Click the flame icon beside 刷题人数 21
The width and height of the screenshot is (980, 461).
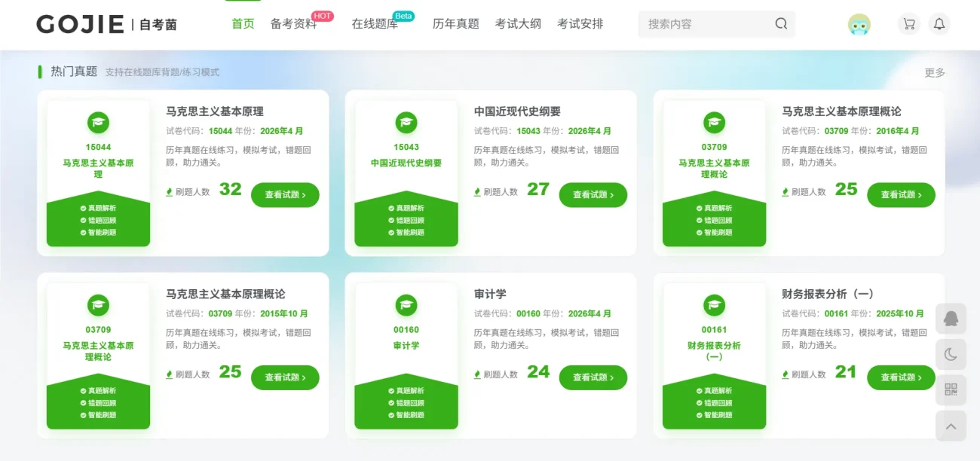786,374
